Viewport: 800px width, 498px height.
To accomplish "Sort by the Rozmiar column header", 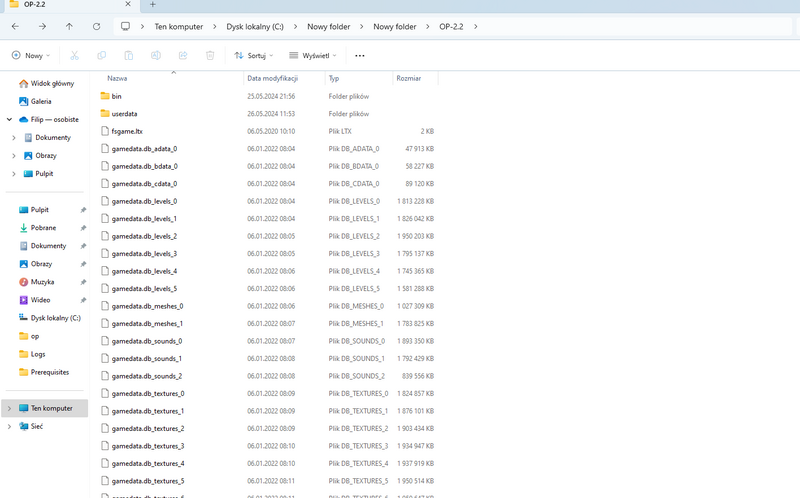I will pos(408,77).
